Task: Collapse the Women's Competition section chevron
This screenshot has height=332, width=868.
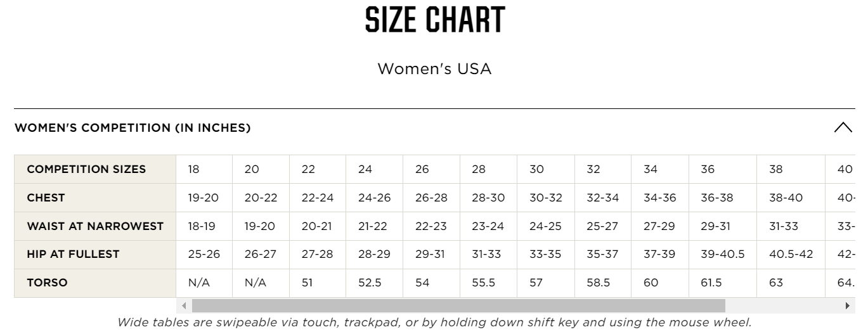Action: [x=843, y=127]
